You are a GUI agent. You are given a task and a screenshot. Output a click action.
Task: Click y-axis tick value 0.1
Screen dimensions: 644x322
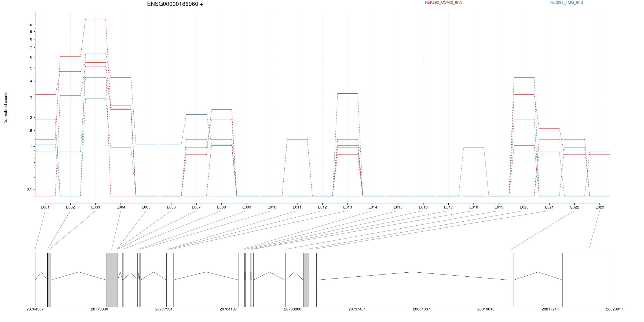29,189
